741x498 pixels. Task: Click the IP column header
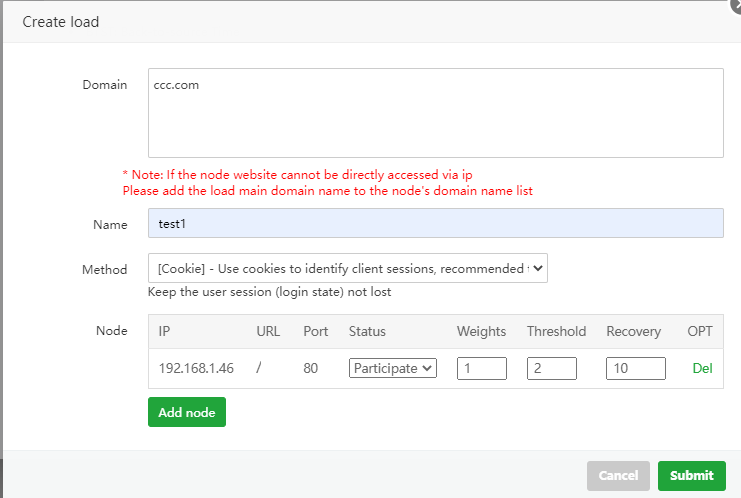(164, 331)
